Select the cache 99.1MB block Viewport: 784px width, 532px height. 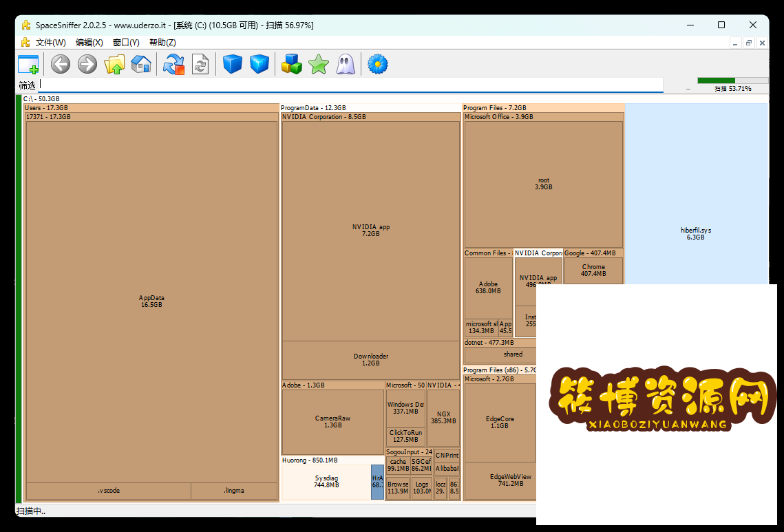pos(398,465)
